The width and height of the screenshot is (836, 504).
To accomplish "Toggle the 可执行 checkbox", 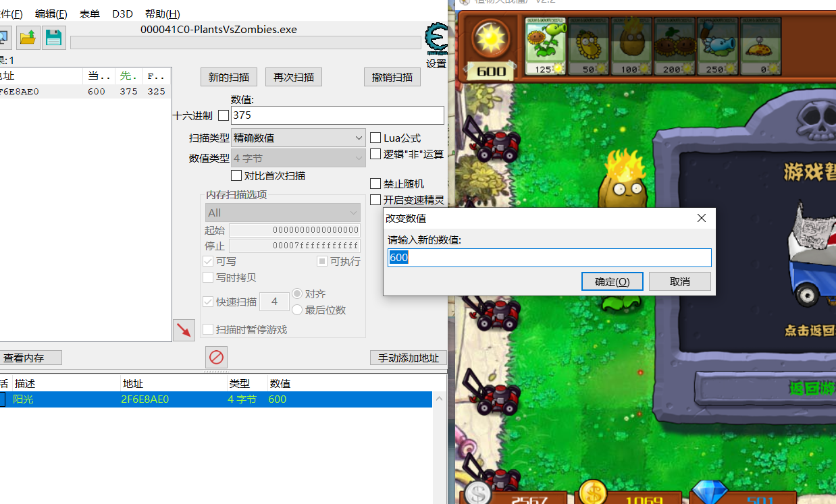I will coord(322,261).
